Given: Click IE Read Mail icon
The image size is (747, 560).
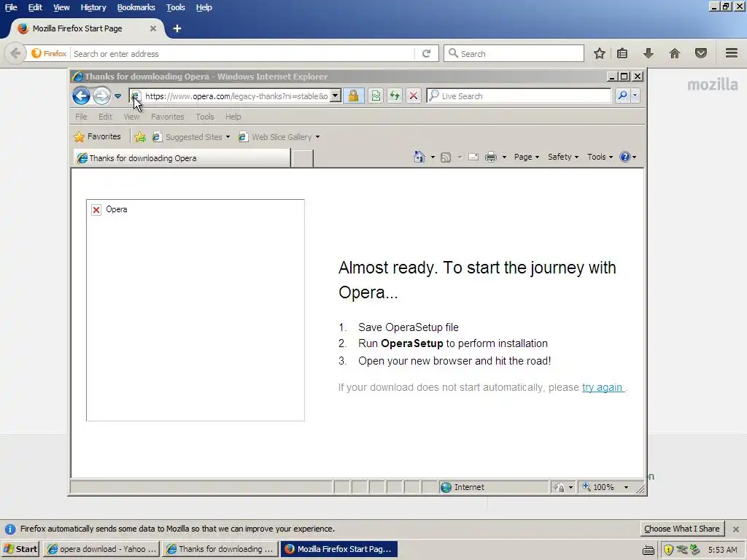Looking at the screenshot, I should (473, 157).
